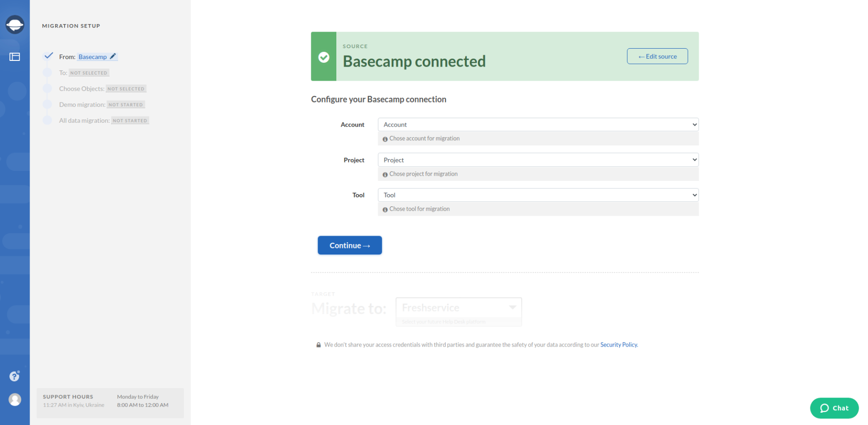Screen dimensions: 868x425
Task: Expand the Migrate to Freshservice dropdown
Action: pyautogui.click(x=459, y=308)
